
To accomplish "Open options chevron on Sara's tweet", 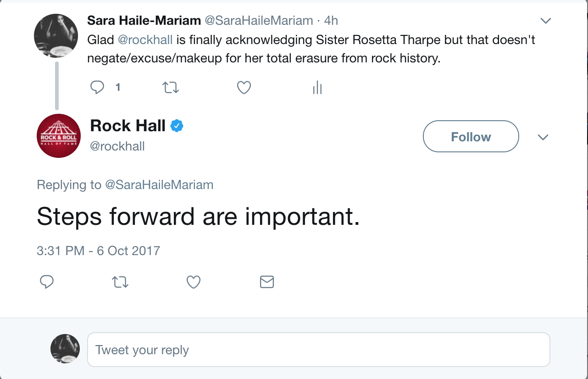I will click(545, 21).
